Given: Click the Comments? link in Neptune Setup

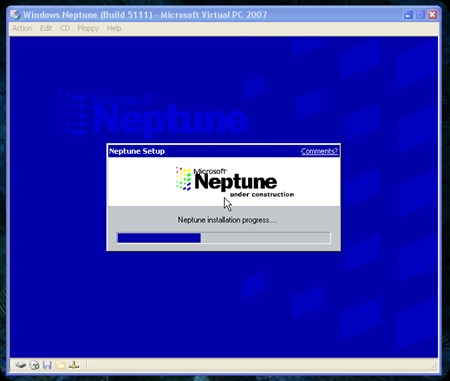Looking at the screenshot, I should pyautogui.click(x=319, y=151).
